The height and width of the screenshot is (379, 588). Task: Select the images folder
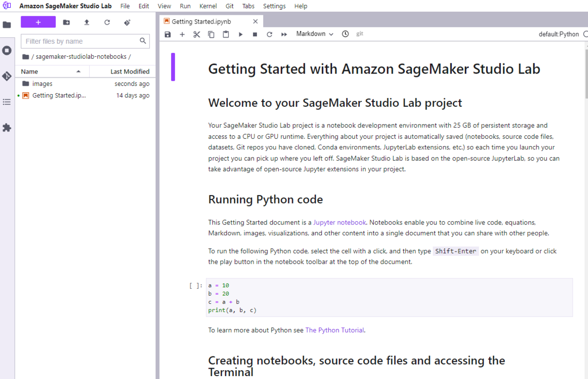tap(85, 84)
